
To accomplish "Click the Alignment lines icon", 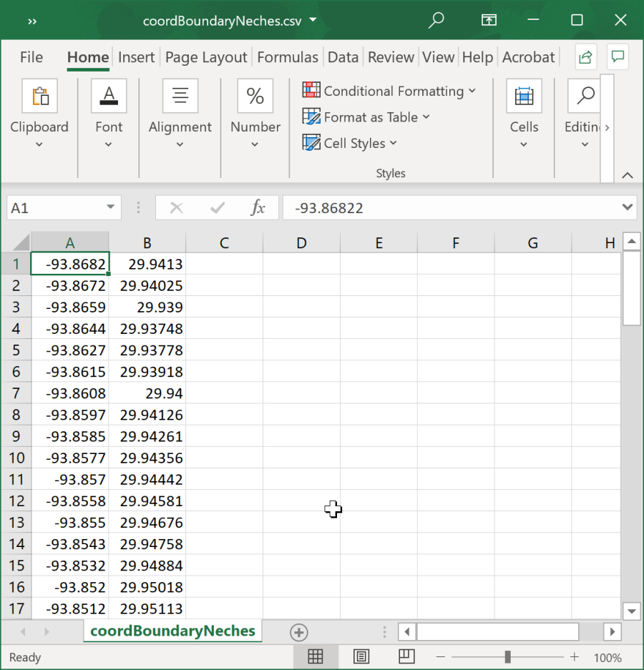I will (x=180, y=96).
